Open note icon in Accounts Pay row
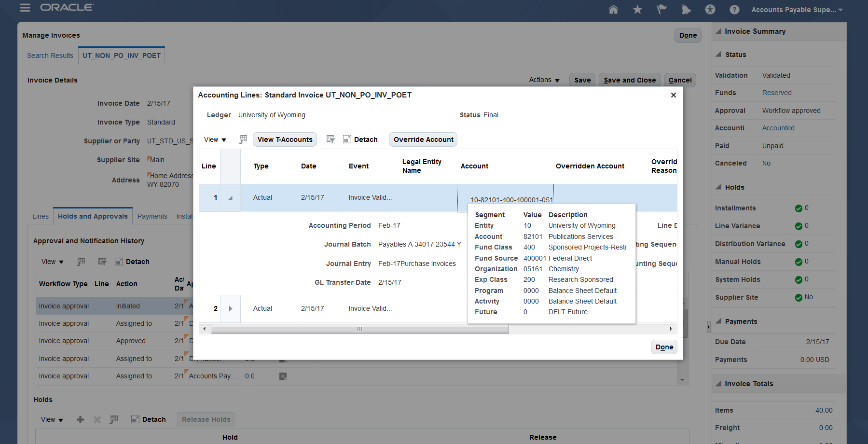Screen dimensions: 868x444 [283, 376]
